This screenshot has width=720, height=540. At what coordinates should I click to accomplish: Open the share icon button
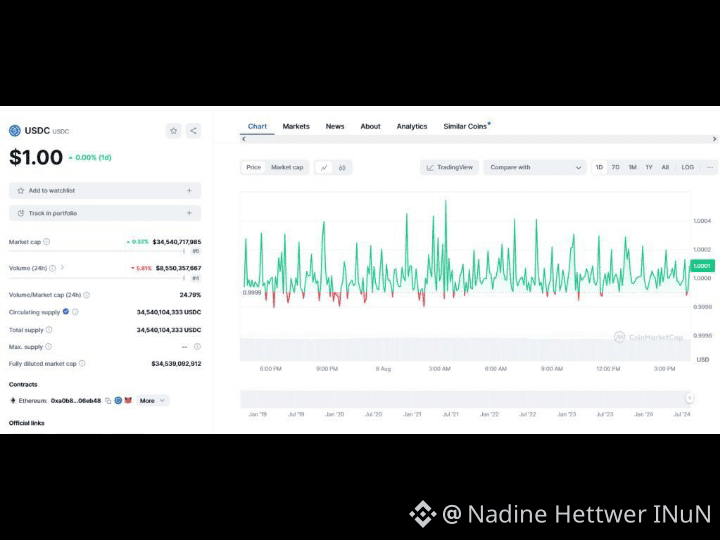click(193, 131)
